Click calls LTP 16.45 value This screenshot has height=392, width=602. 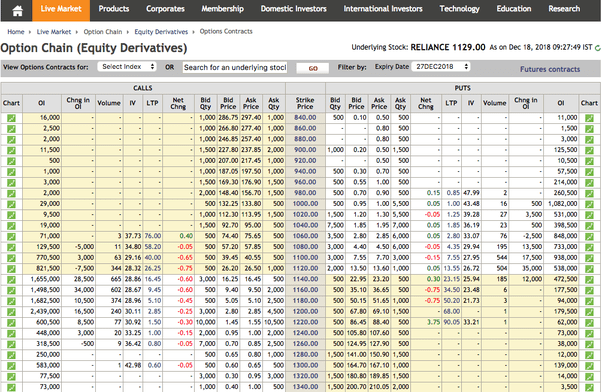pos(153,280)
